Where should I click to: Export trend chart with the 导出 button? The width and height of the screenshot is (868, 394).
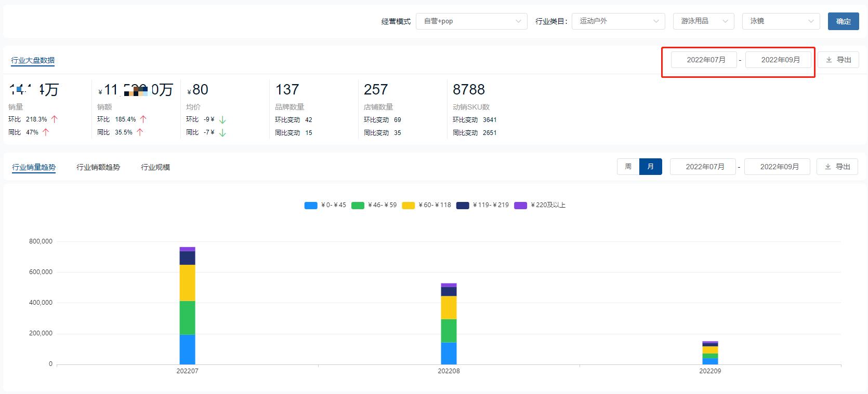(837, 167)
